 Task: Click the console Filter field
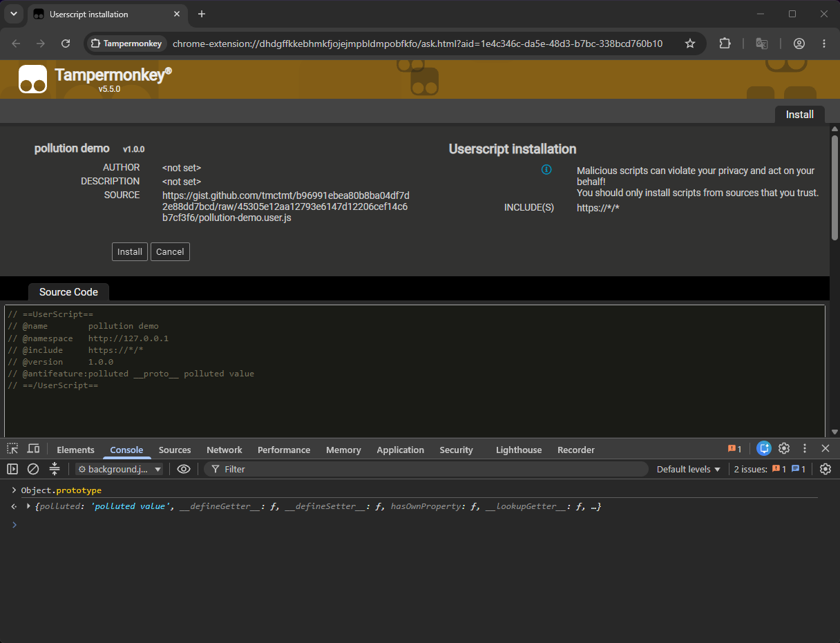click(426, 469)
